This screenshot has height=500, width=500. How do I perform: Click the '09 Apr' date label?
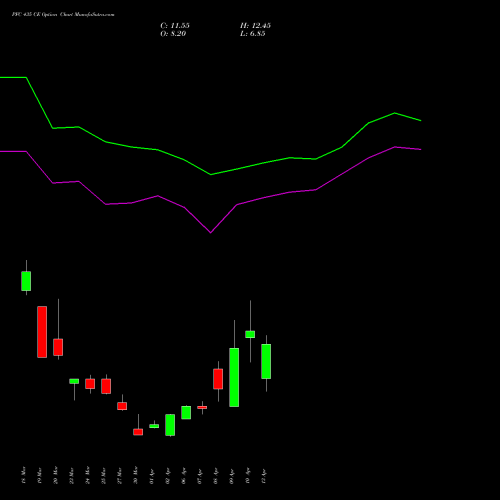(232, 476)
